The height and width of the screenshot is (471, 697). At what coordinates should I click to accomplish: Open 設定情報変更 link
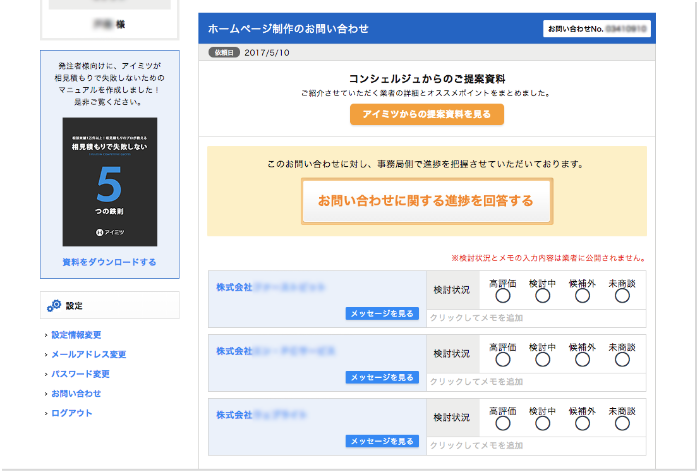(x=76, y=335)
